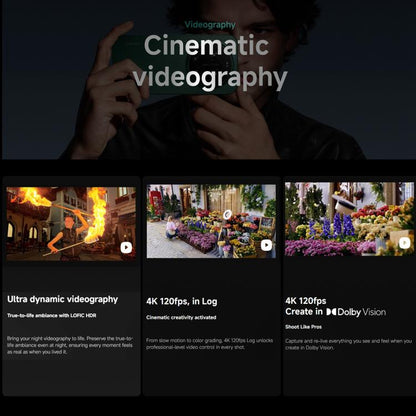Select the Videography section label
Image resolution: width=416 pixels, height=416 pixels.
(x=210, y=25)
